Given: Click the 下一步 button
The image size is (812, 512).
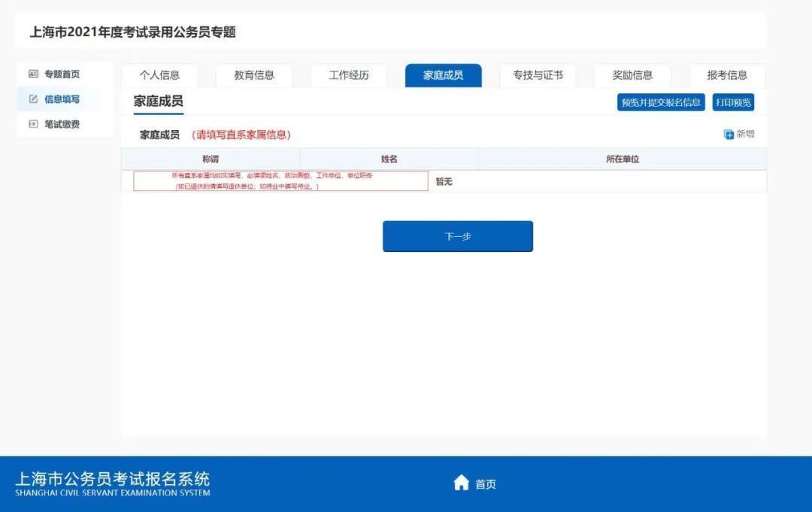Looking at the screenshot, I should click(x=457, y=236).
